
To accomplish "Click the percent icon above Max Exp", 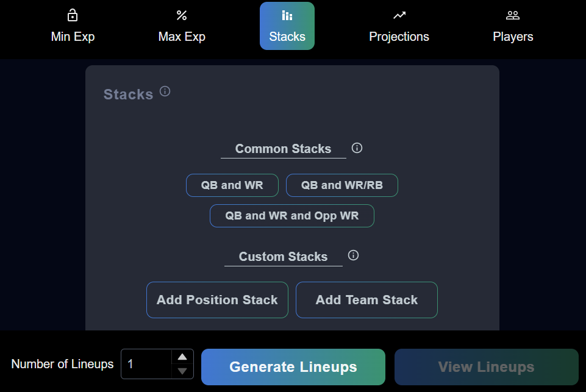I will pos(181,15).
